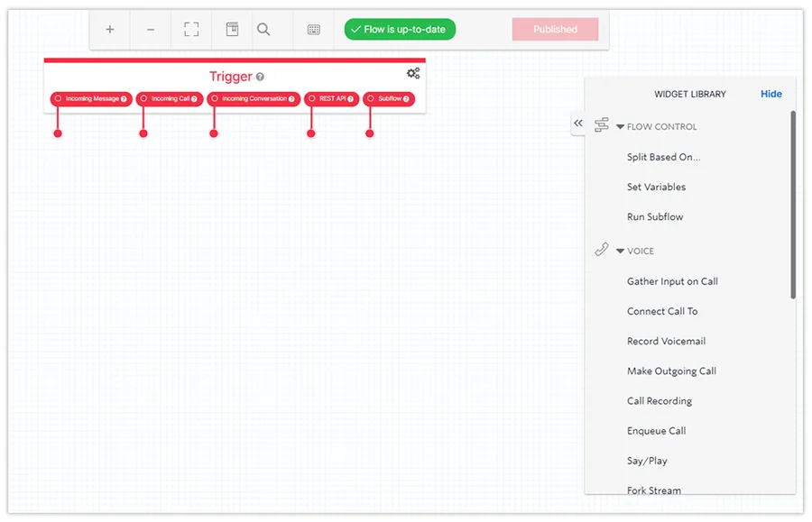Open help icon on REST API
Image resolution: width=812 pixels, height=522 pixels.
[x=351, y=99]
